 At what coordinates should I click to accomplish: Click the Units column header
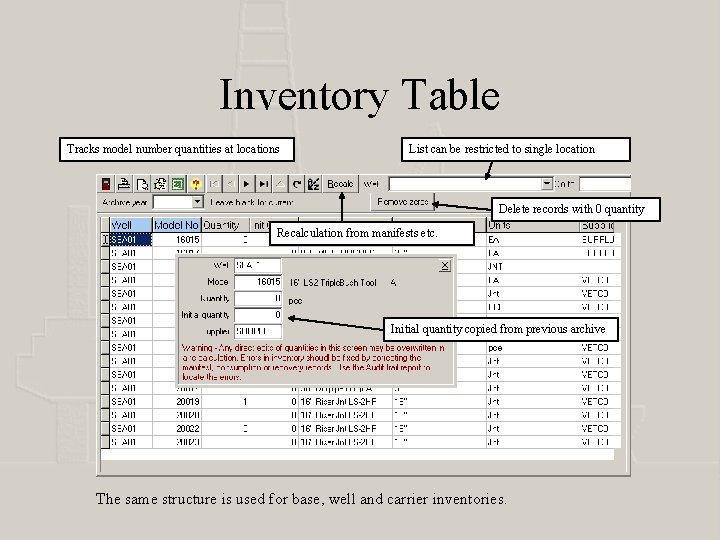533,225
